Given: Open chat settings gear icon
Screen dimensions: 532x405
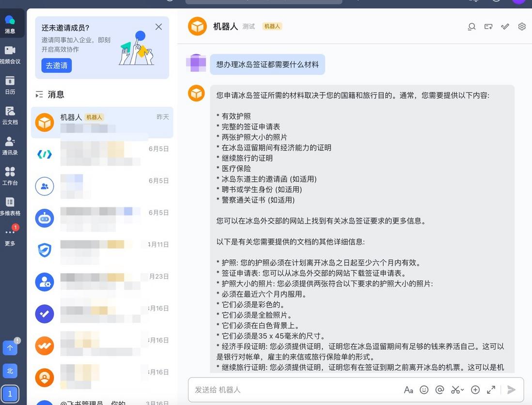Looking at the screenshot, I should [x=522, y=27].
